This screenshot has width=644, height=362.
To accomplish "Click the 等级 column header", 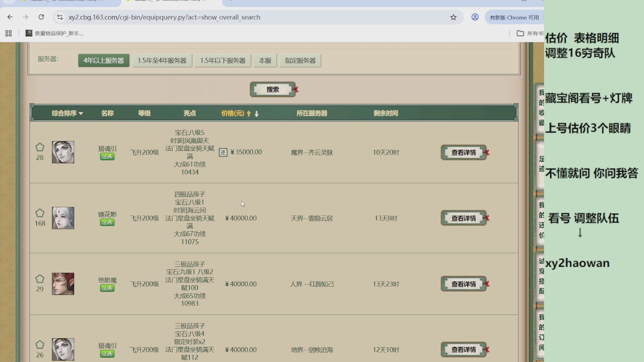I will (x=145, y=113).
